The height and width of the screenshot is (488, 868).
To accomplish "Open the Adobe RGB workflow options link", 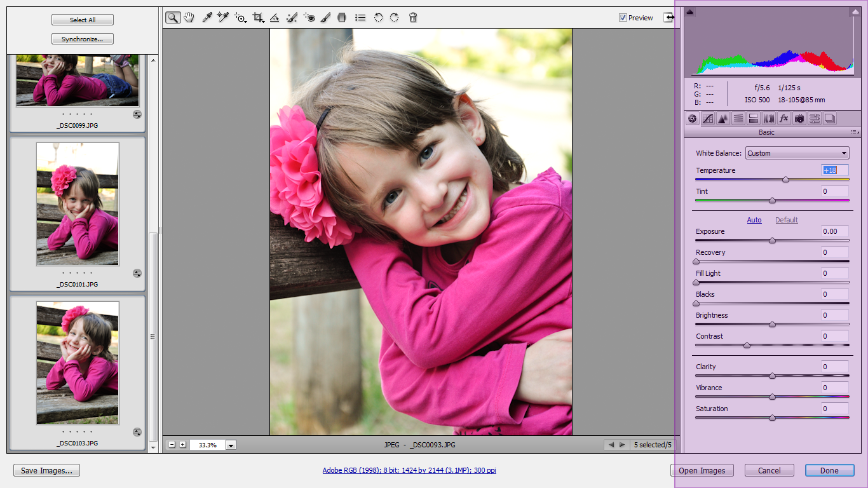I will click(x=409, y=471).
